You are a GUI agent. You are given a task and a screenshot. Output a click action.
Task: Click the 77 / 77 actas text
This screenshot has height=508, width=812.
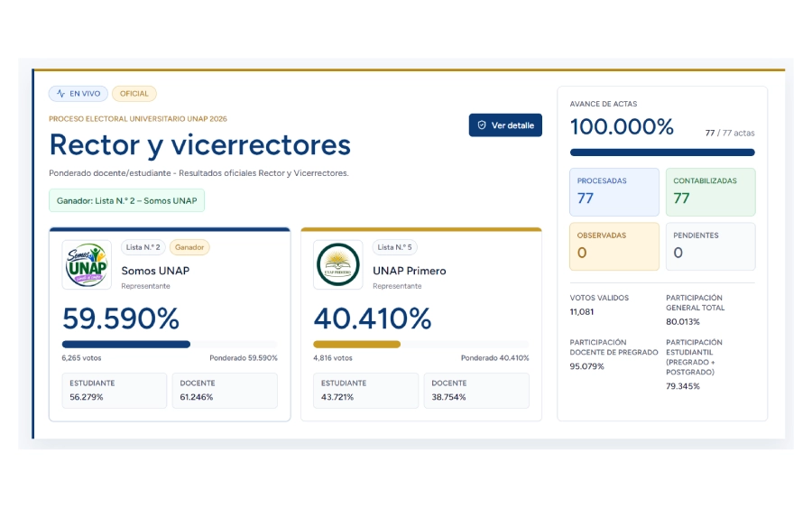coord(730,133)
